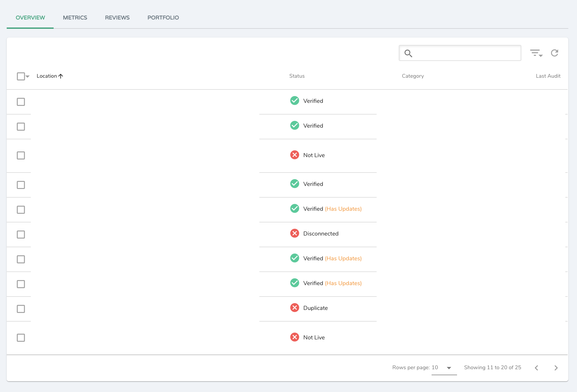Expand the filter options dropdown arrow
This screenshot has height=392, width=577.
[x=540, y=54]
